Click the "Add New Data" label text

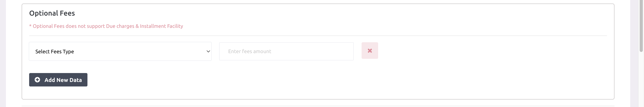pyautogui.click(x=63, y=80)
